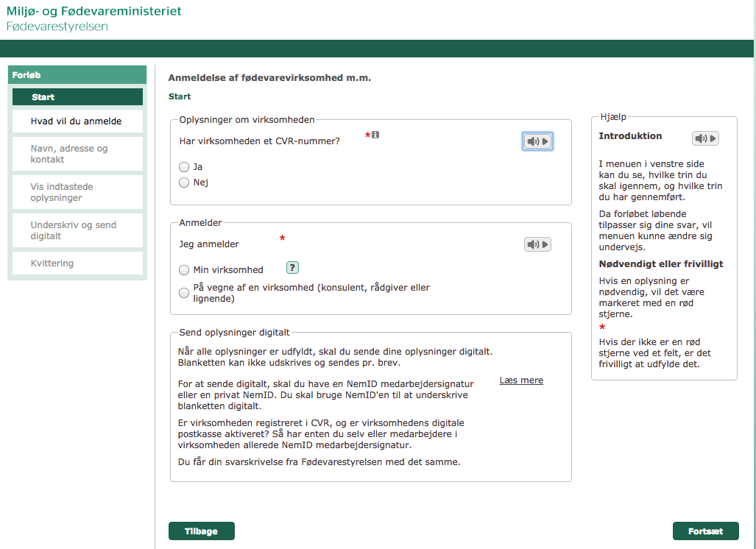Open Vis indtastede oplysninger step

click(x=77, y=192)
